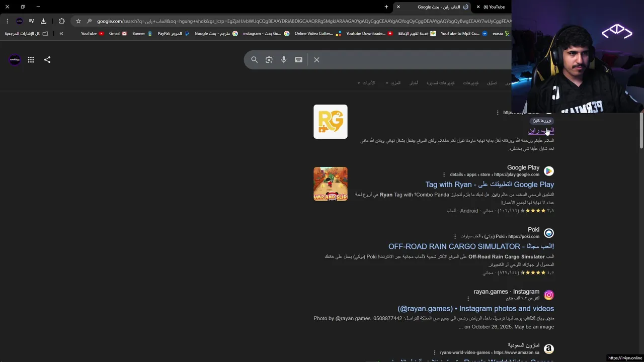Clear the search box with X
Image resolution: width=644 pixels, height=362 pixels.
[x=316, y=60]
